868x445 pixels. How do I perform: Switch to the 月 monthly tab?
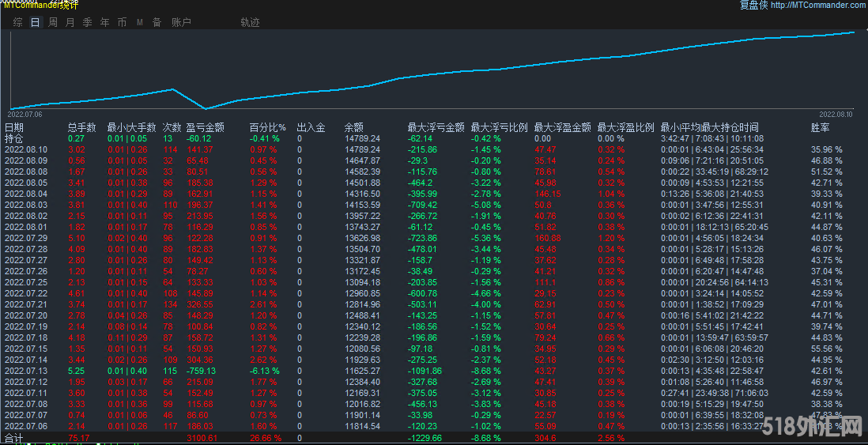70,23
